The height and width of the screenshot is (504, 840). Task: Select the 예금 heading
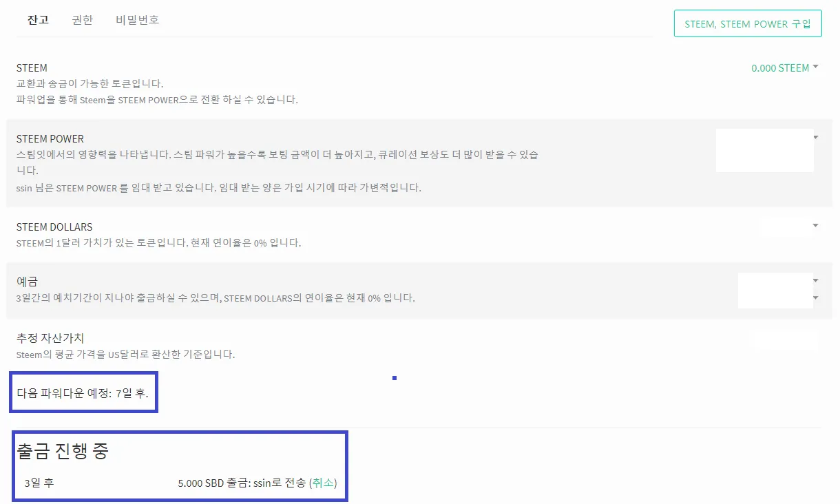27,282
